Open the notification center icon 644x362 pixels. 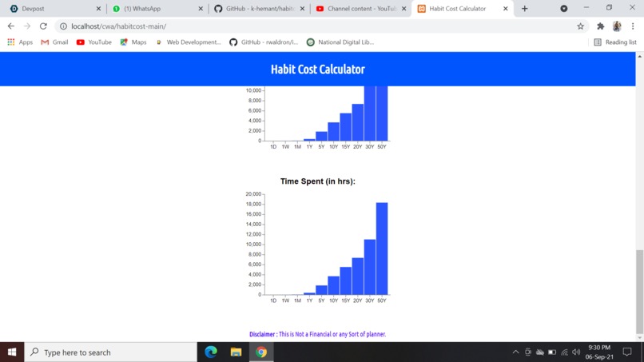click(626, 352)
